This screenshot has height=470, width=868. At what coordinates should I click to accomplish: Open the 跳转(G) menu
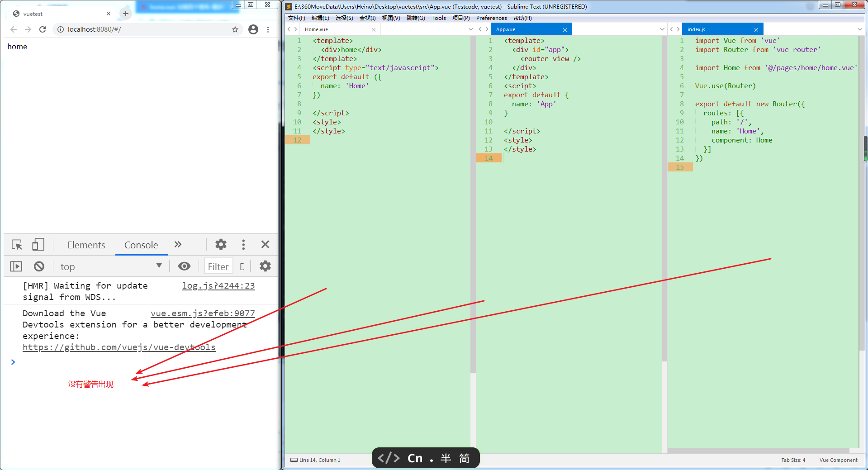[x=416, y=18]
